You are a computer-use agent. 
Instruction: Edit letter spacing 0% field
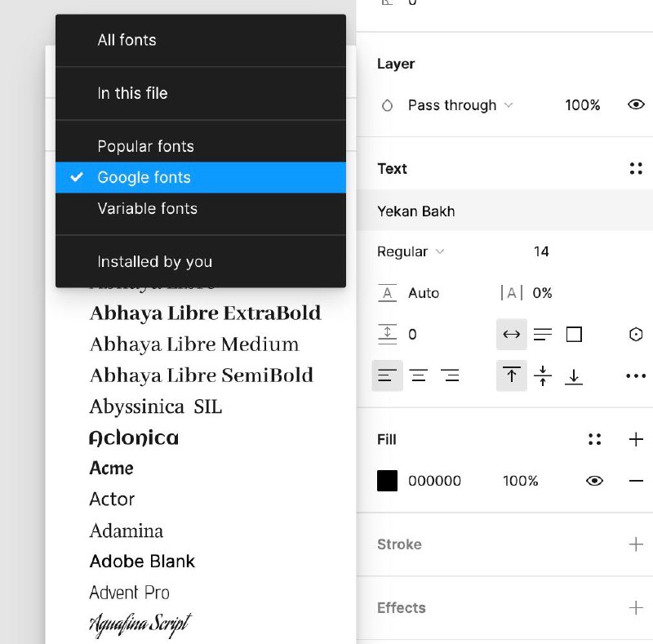click(x=542, y=293)
